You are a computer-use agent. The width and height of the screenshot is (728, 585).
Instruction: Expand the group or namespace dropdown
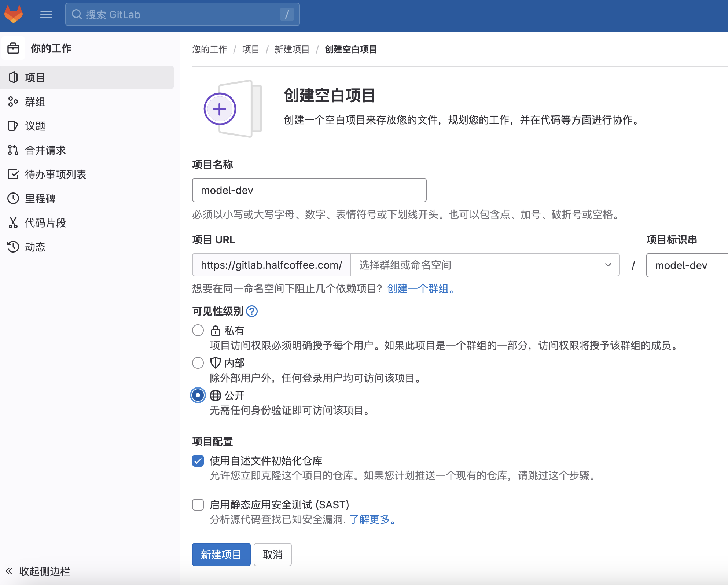point(485,265)
